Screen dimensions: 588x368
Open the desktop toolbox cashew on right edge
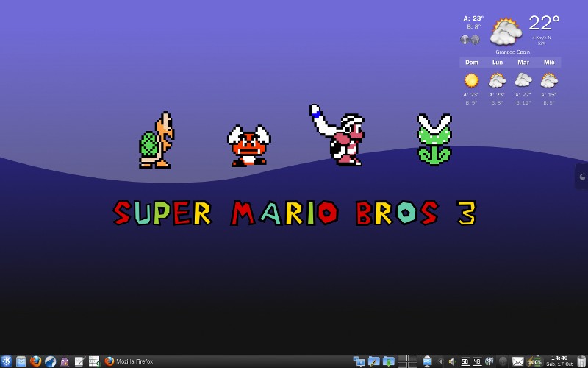click(x=582, y=177)
